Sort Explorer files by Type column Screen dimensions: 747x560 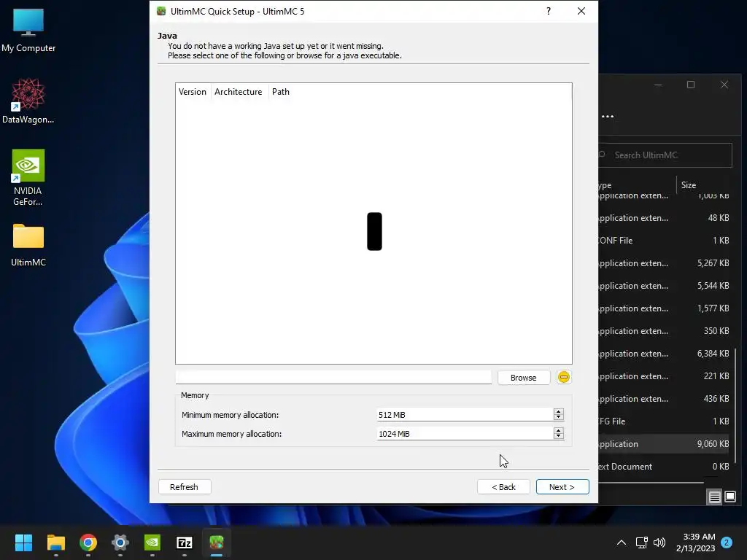[x=637, y=185]
